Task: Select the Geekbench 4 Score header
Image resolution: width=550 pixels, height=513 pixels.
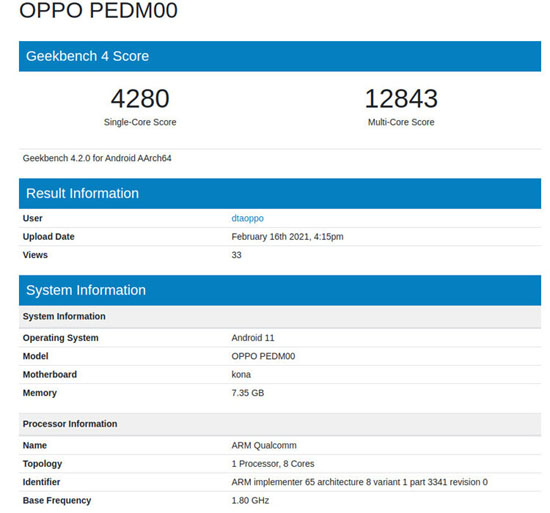Action: tap(280, 56)
